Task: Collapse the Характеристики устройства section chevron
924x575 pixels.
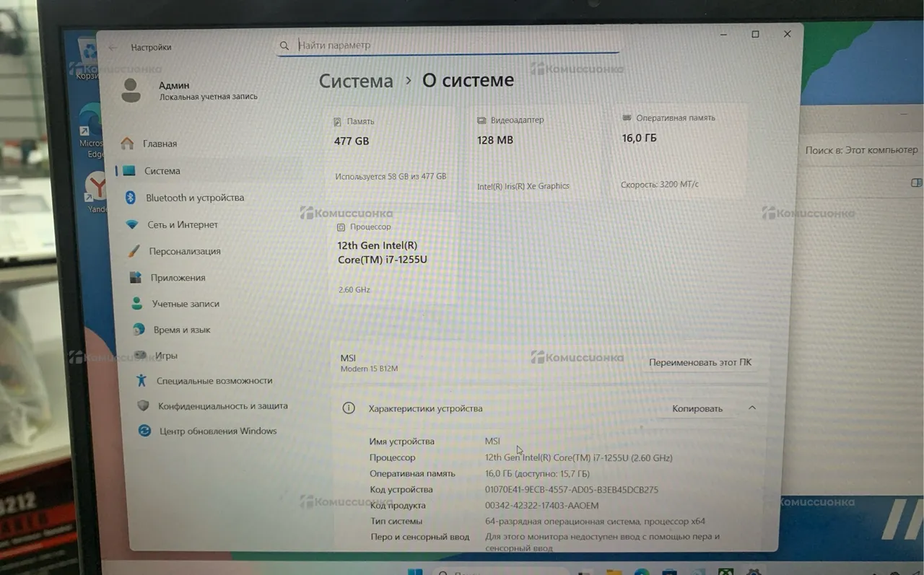Action: click(x=752, y=408)
